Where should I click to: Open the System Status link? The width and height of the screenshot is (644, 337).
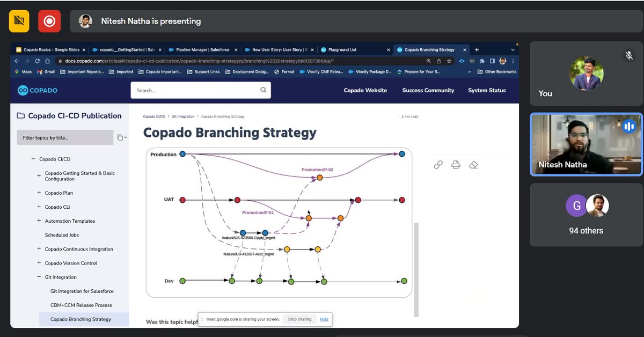(x=487, y=90)
